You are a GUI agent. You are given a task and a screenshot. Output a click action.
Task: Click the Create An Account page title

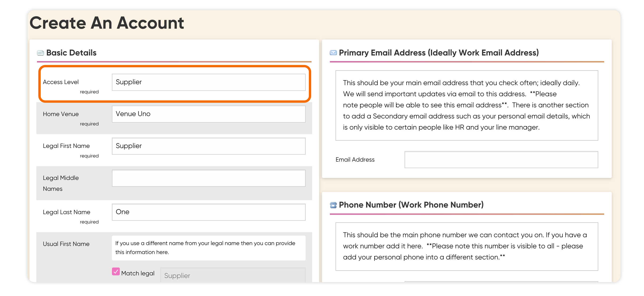coord(107,23)
